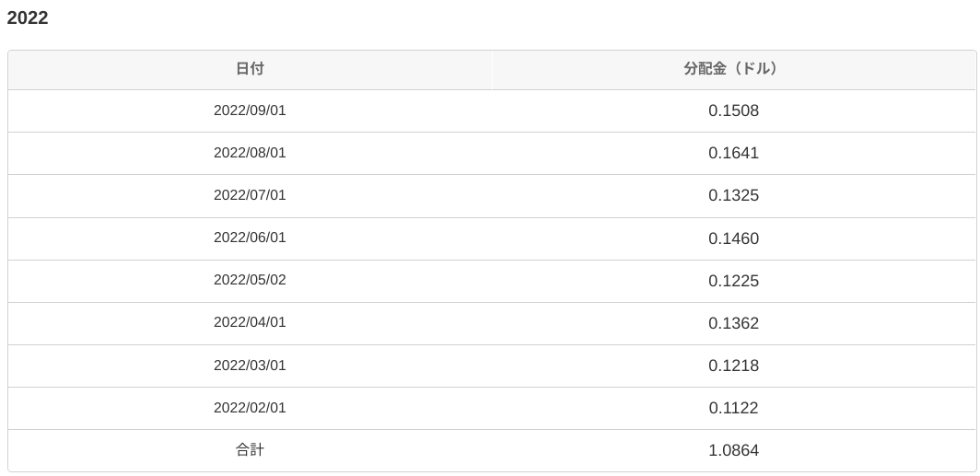Select the 2022/09/01 date cell

click(x=250, y=110)
